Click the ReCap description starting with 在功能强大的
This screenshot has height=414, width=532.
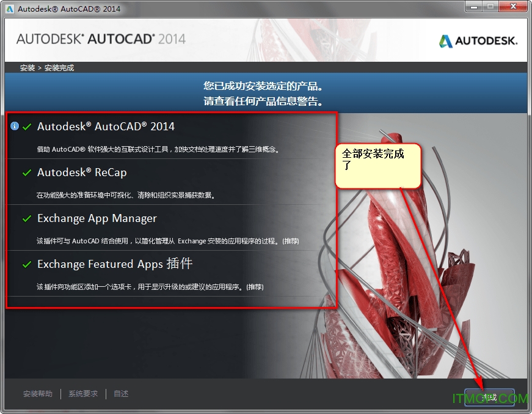point(126,195)
